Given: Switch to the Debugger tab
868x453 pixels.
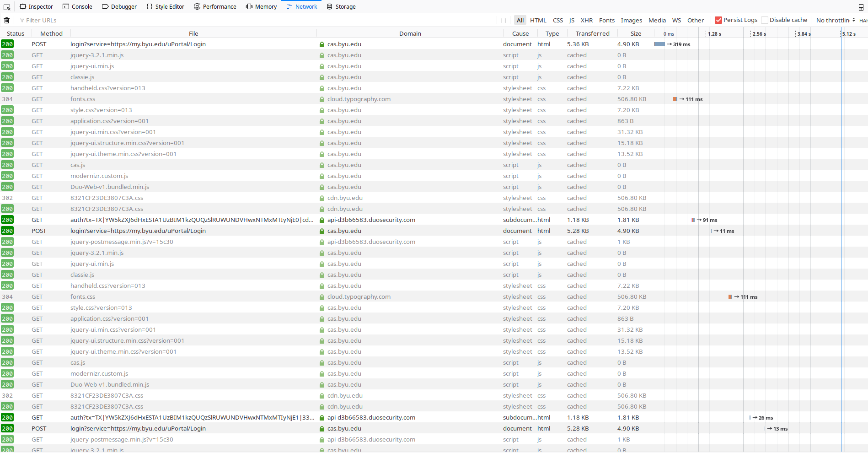Looking at the screenshot, I should 119,6.
